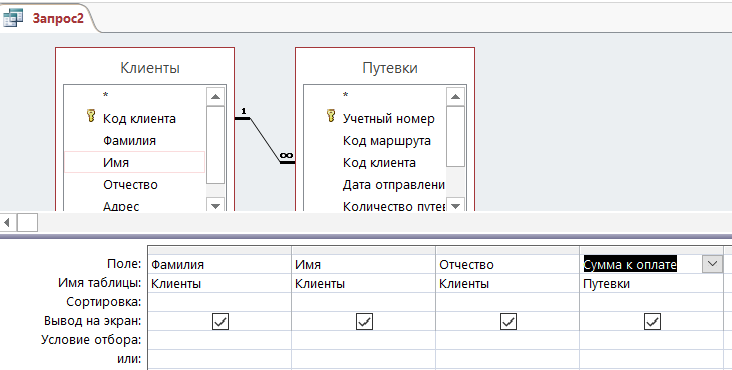Click the 'или' cell under Сумма к оплате
The image size is (732, 370).
tap(652, 359)
